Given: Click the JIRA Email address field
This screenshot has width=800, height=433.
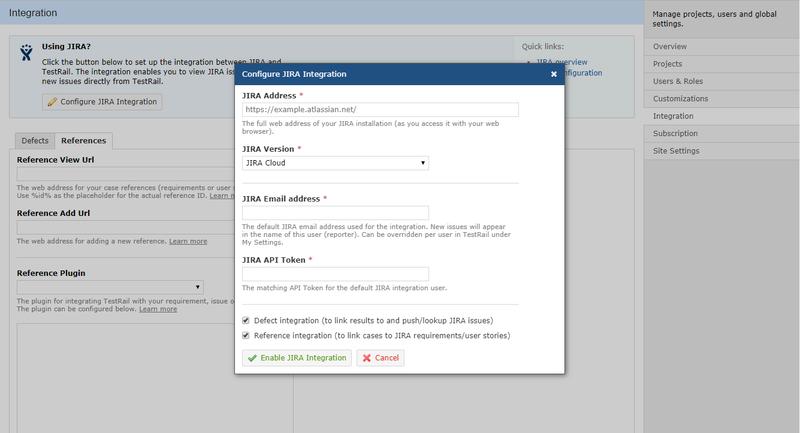Looking at the screenshot, I should pyautogui.click(x=335, y=213).
